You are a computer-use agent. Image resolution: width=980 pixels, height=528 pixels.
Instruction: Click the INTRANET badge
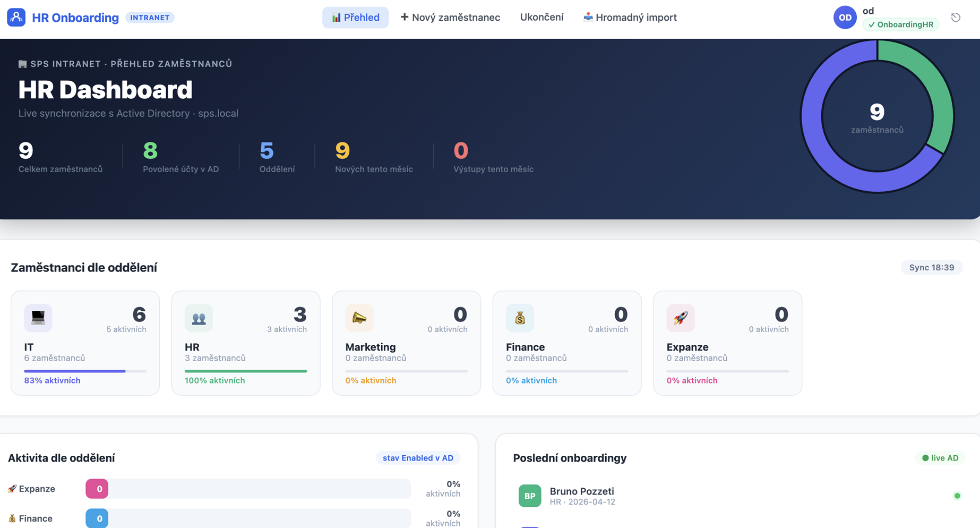click(x=150, y=18)
